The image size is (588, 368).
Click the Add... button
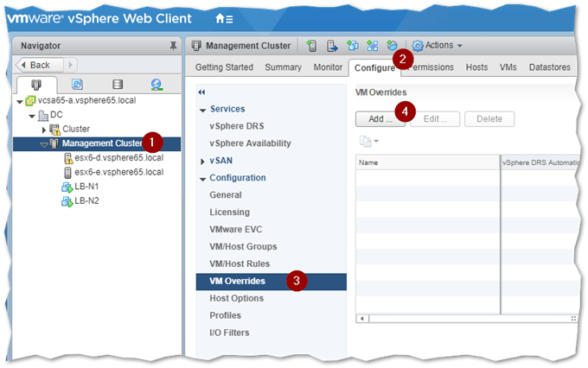click(380, 119)
